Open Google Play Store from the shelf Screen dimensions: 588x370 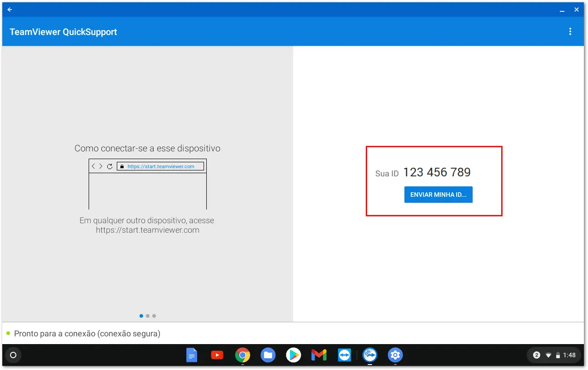coord(294,355)
